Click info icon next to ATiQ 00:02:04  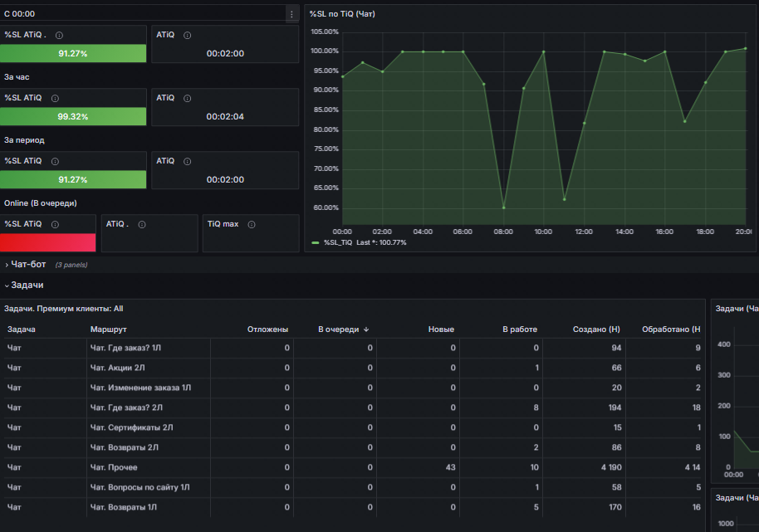188,98
